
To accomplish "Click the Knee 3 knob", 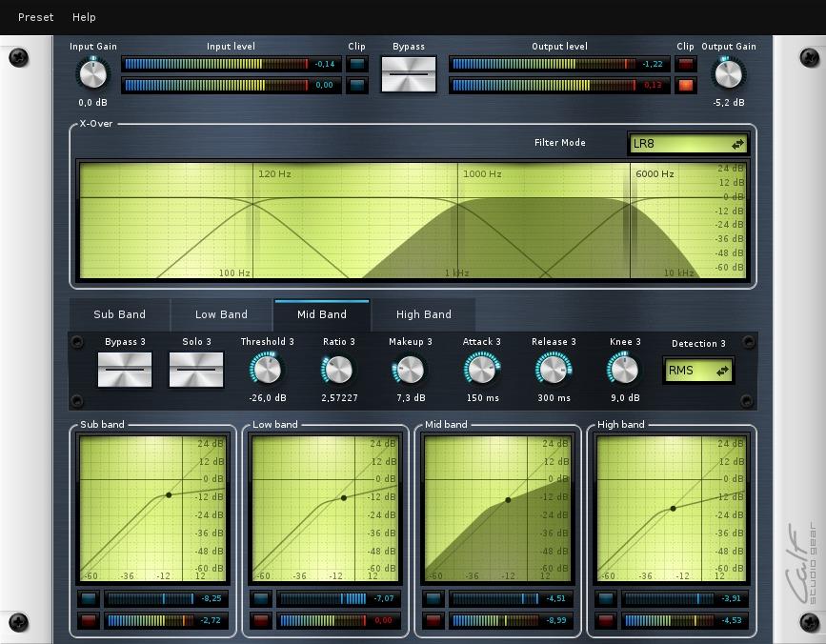I will point(625,370).
